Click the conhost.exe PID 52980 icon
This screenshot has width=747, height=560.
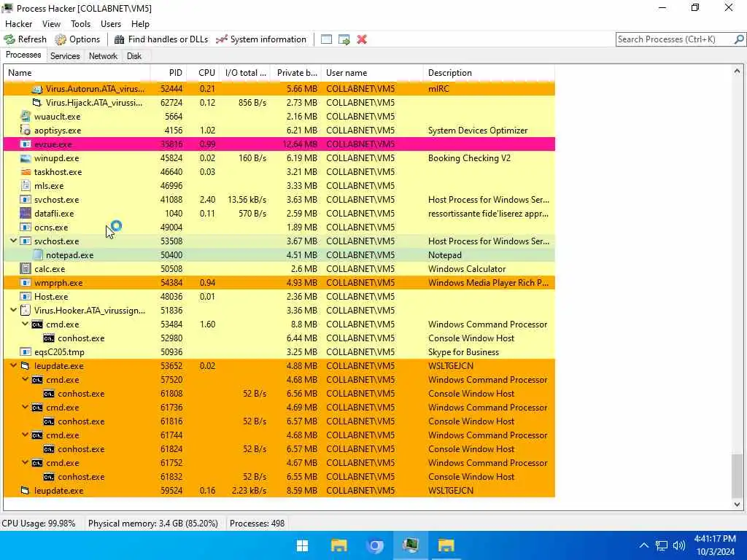(49, 338)
